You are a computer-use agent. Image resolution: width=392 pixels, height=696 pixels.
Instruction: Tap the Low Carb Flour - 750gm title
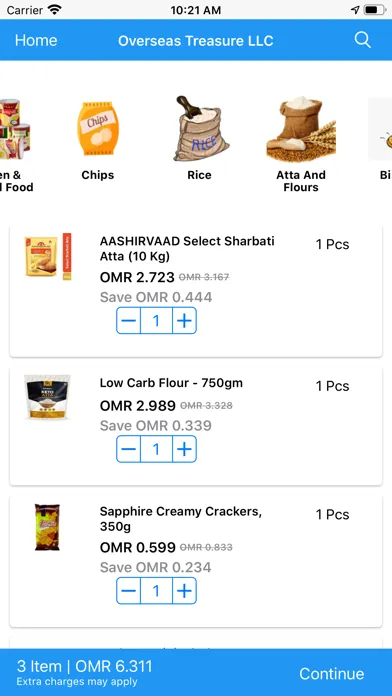click(x=171, y=383)
